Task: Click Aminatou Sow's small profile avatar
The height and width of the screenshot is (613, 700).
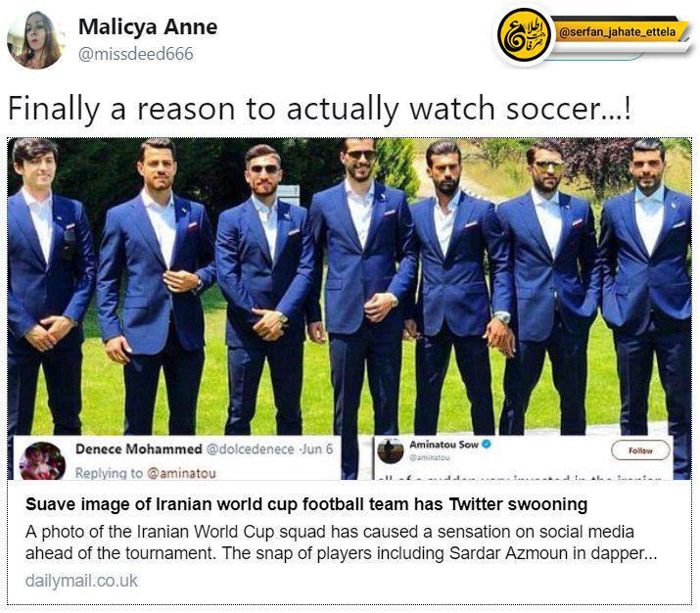Action: coord(391,450)
